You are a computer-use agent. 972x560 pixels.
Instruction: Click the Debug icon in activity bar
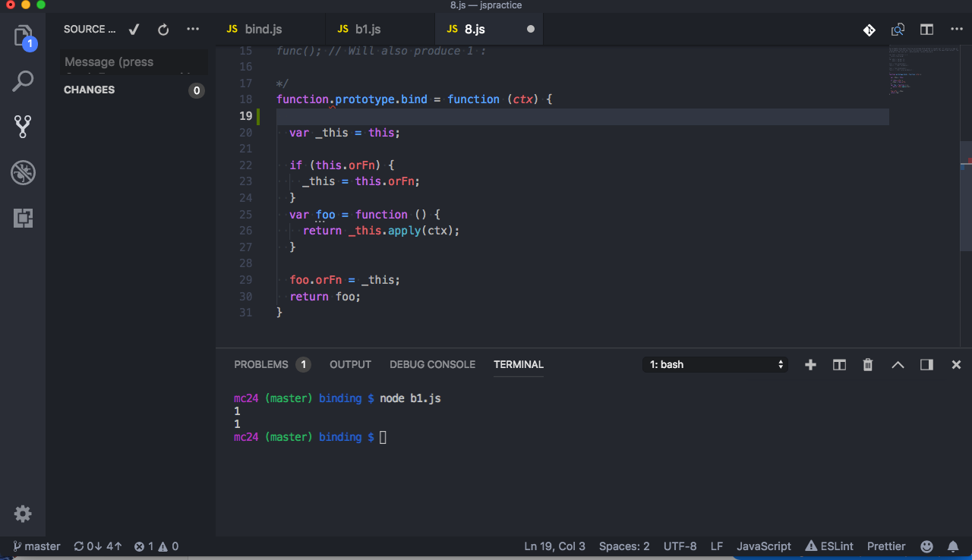pos(23,172)
